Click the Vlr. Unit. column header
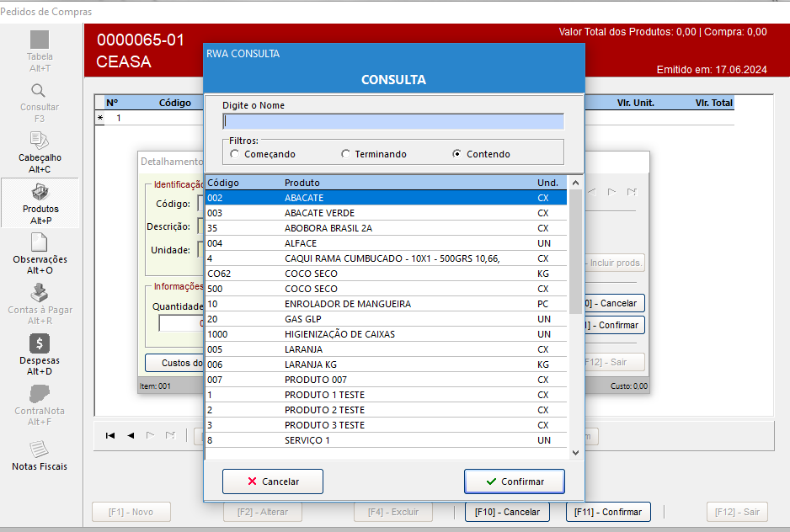The width and height of the screenshot is (790, 532). (x=635, y=103)
